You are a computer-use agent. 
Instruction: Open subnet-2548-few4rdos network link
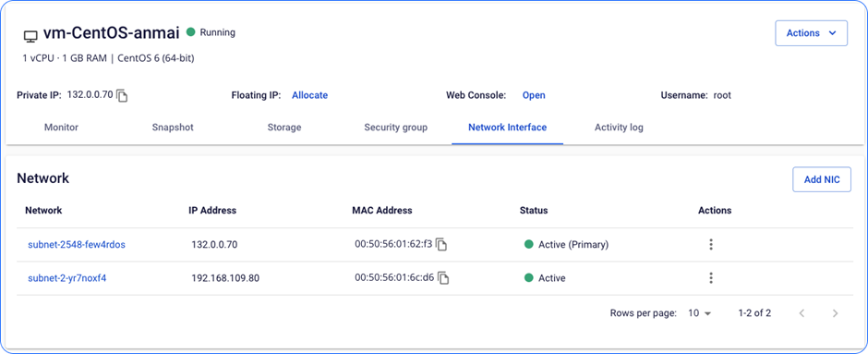click(77, 244)
